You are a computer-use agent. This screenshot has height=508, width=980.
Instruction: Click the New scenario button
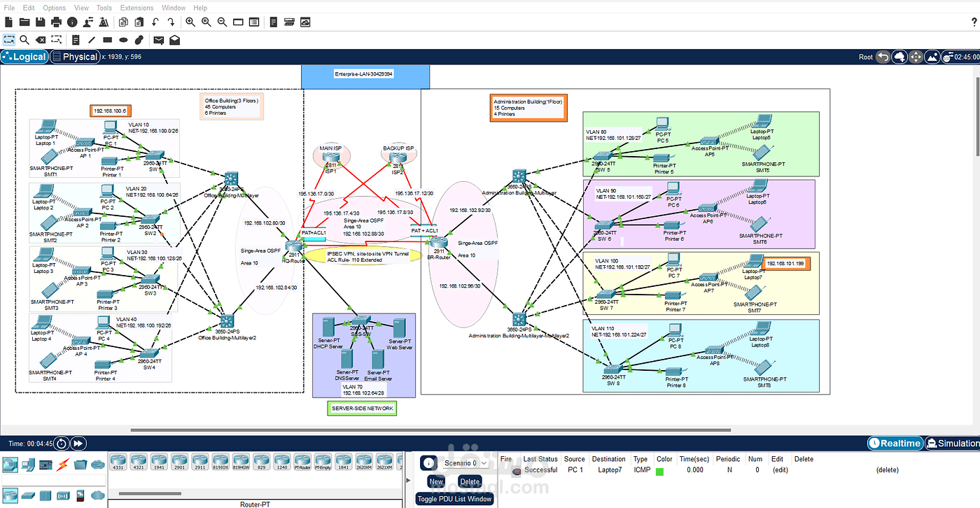tap(436, 481)
